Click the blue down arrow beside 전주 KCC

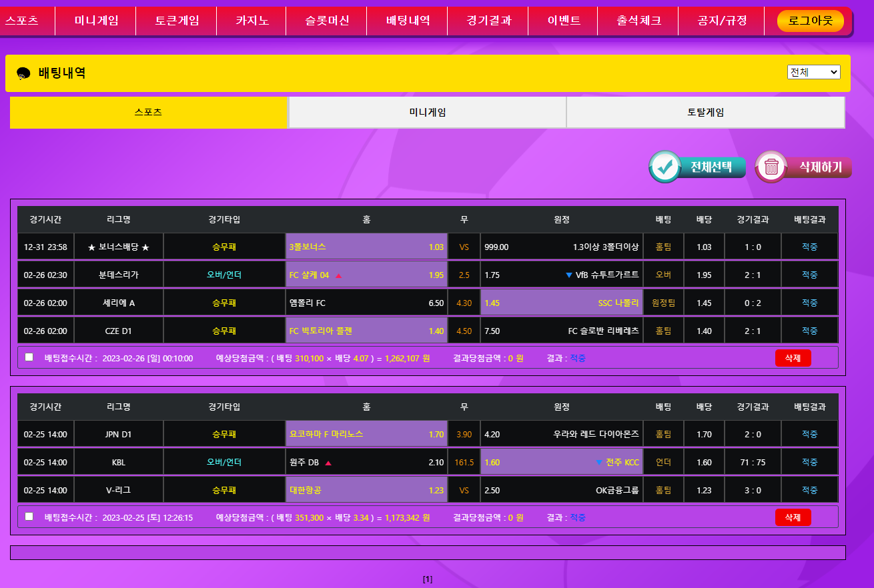(598, 463)
